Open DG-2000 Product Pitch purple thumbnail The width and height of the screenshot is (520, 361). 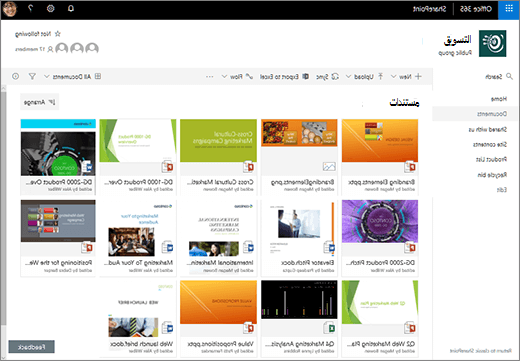point(380,221)
